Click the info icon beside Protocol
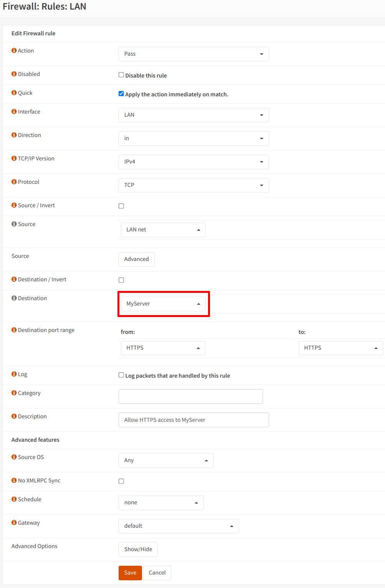 tap(14, 182)
